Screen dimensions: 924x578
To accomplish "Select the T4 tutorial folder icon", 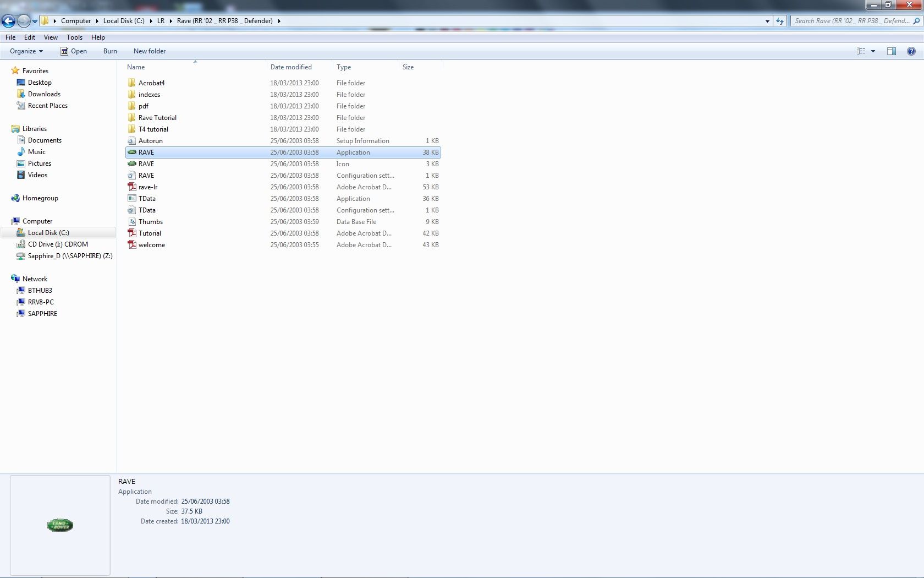I will click(131, 129).
